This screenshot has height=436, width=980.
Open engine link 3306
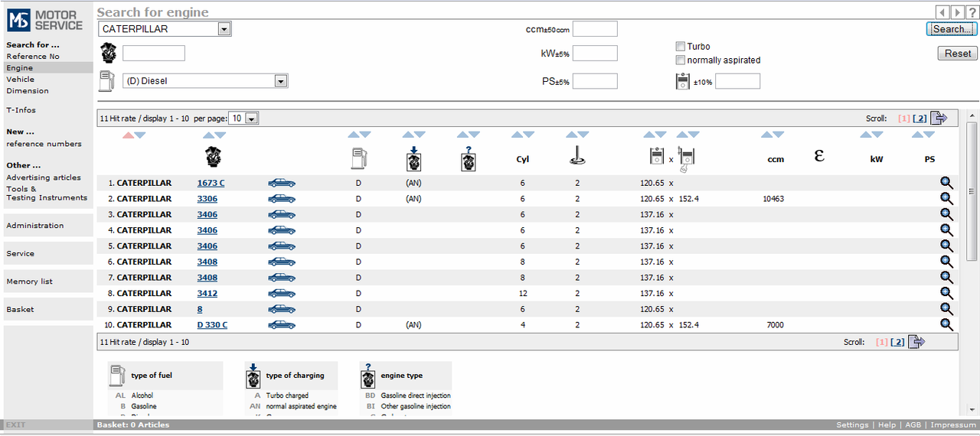(x=207, y=199)
